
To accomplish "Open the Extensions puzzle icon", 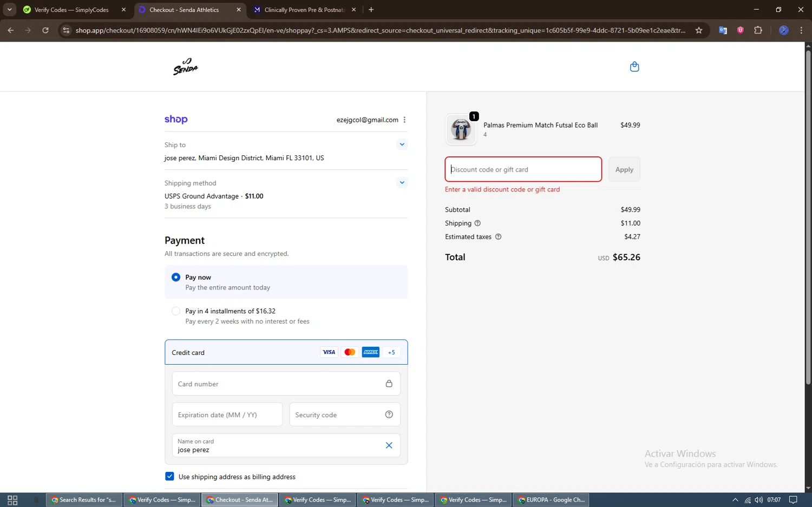I will click(758, 30).
